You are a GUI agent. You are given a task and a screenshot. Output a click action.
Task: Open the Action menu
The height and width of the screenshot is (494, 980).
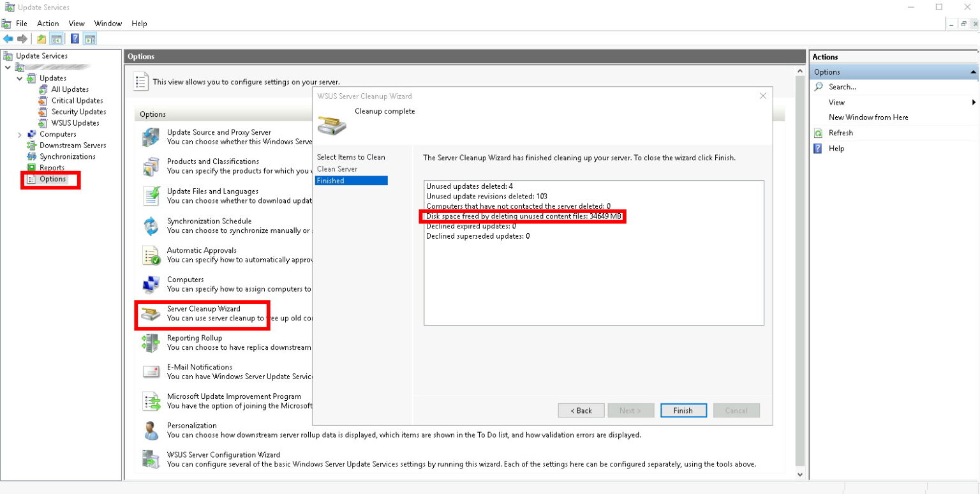click(47, 23)
